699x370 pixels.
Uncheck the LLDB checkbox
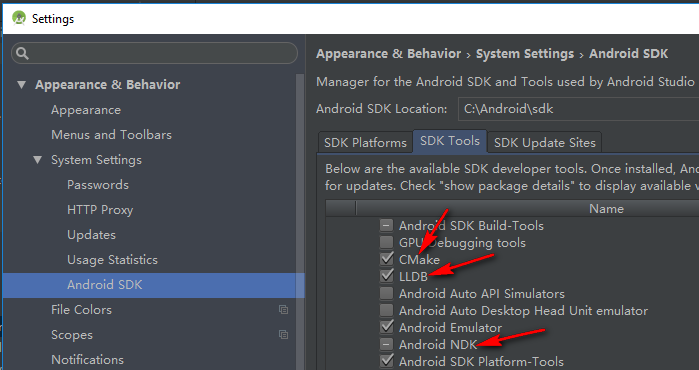coord(387,276)
